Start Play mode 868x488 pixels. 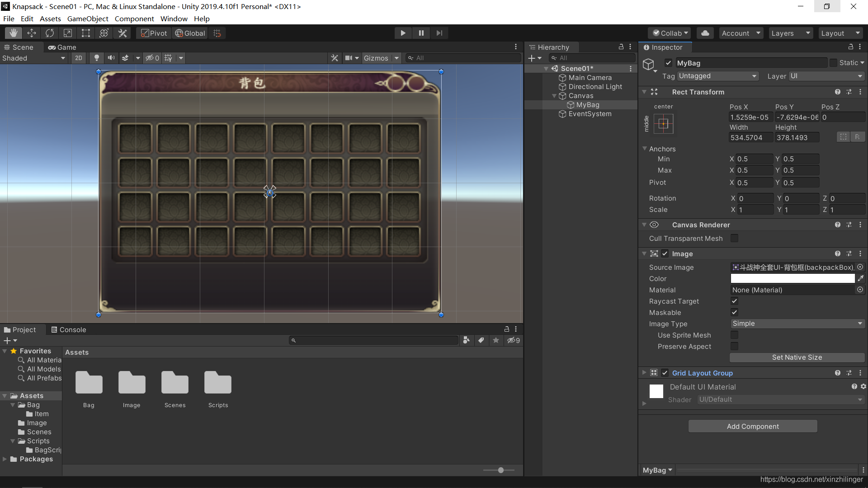(x=403, y=33)
